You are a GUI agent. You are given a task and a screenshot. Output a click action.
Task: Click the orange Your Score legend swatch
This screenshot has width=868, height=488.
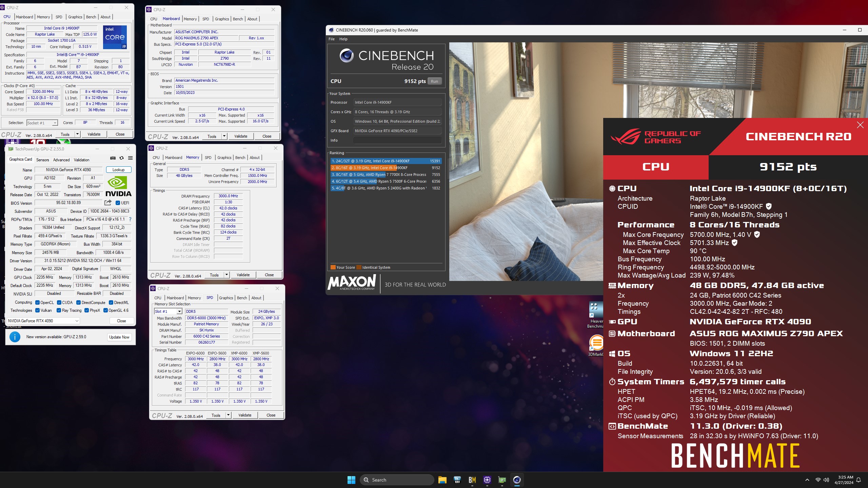tap(333, 267)
